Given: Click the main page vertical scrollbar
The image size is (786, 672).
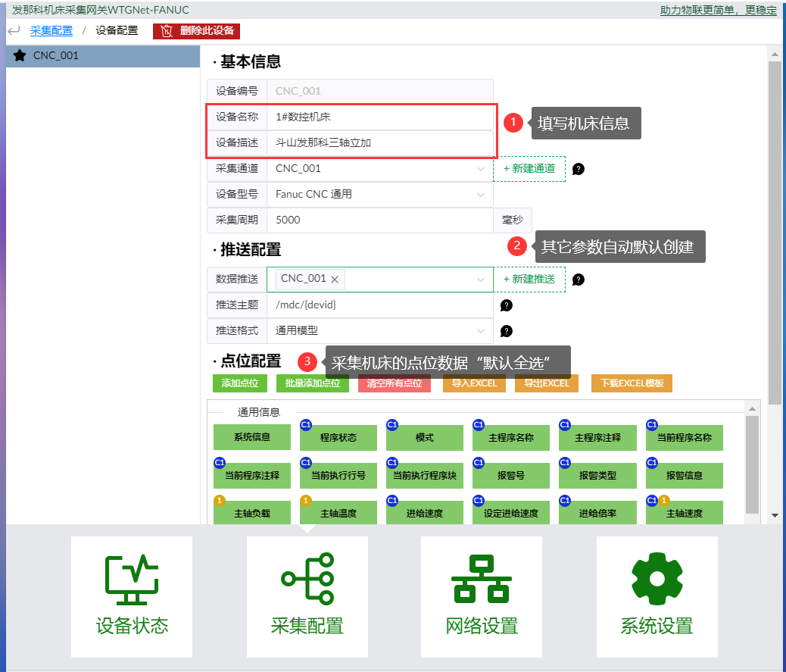Looking at the screenshot, I should coord(775,233).
